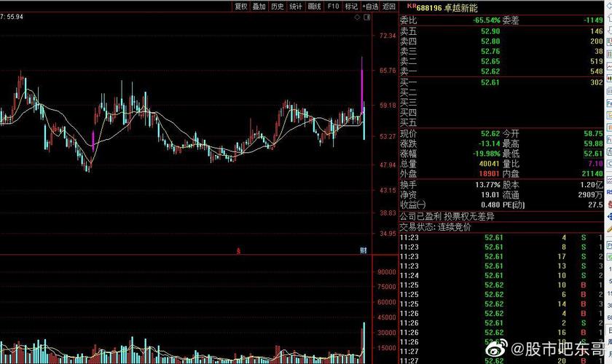Select the 最高 high price 59.88
This screenshot has width=612, height=364.
593,143
